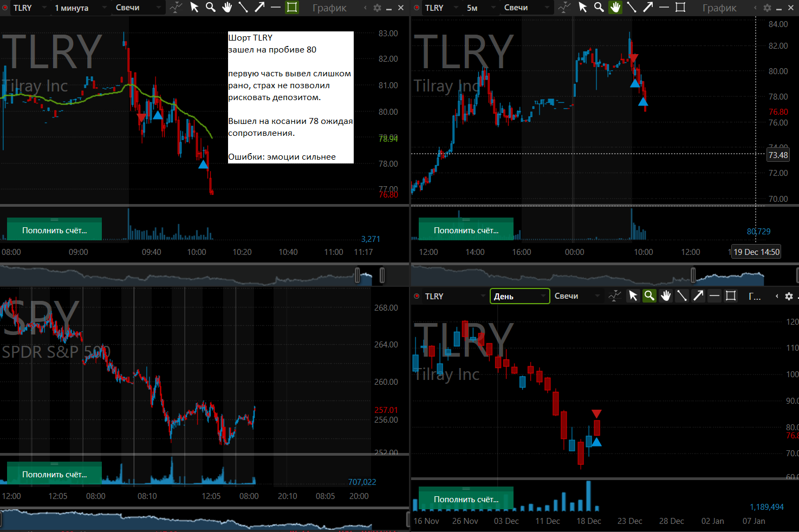Choose the arrow tool in the daily chart
799x532 pixels.
click(698, 296)
